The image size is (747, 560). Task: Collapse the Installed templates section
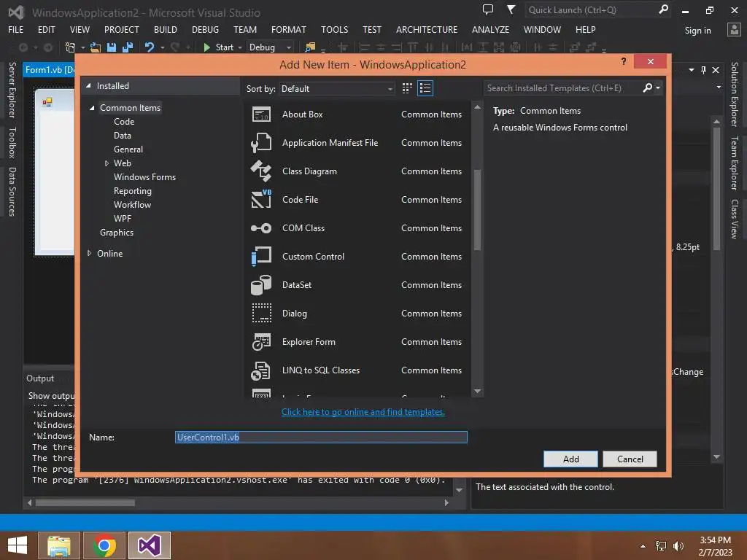(88, 86)
